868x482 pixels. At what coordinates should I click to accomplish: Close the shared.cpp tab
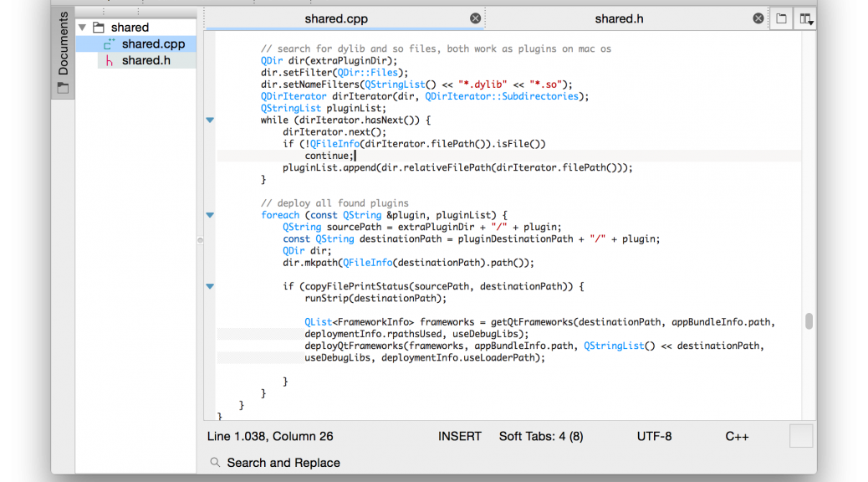(x=475, y=18)
